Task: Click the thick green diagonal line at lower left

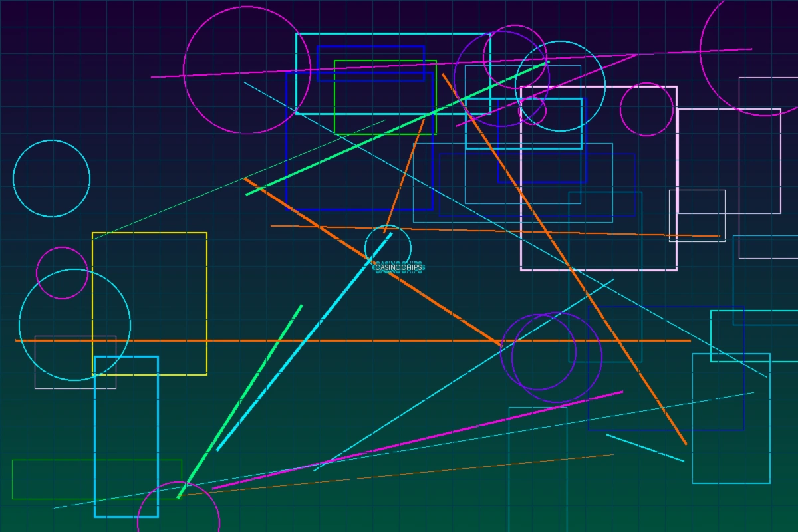Action: (239, 401)
